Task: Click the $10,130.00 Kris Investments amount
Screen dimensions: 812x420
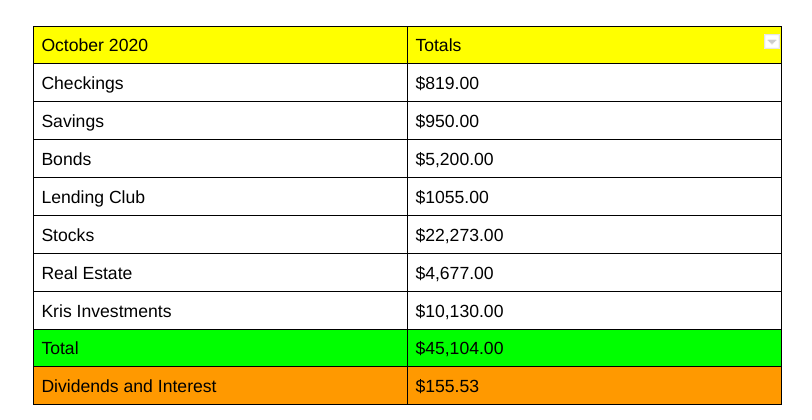Action: [459, 312]
